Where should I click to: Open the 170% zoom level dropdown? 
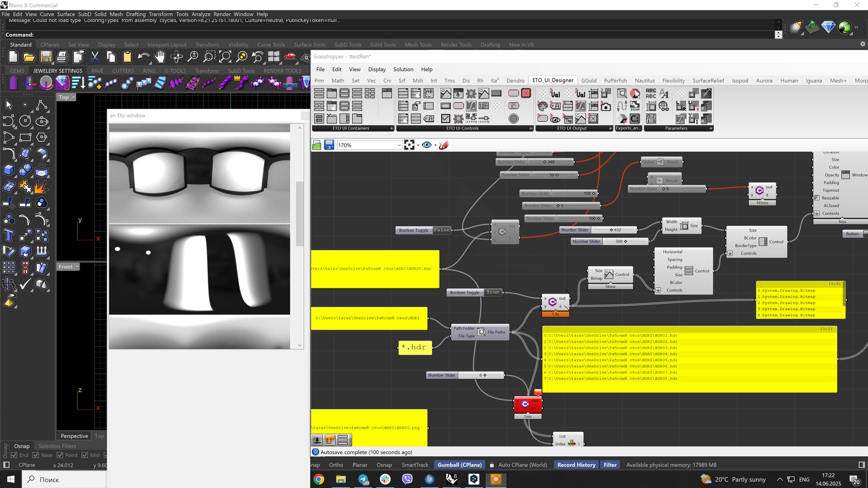coord(398,145)
